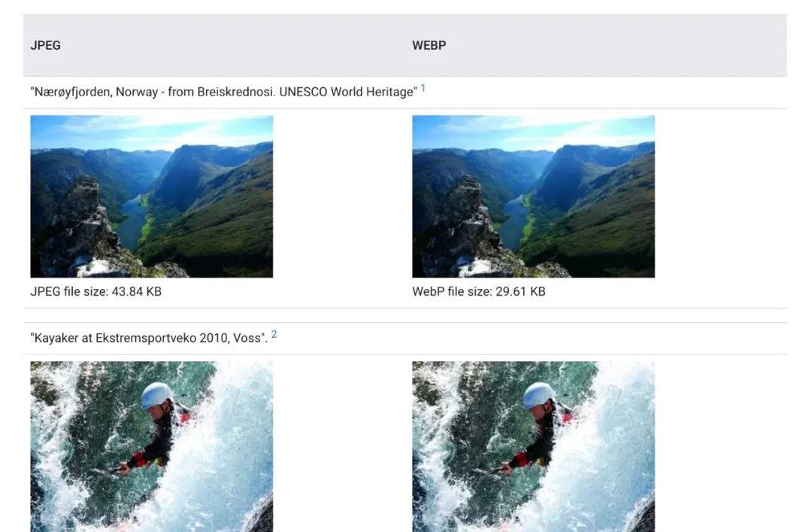Click the fjord water in the WebP landscape
Viewport: 812px width, 532px height.
pos(514,222)
